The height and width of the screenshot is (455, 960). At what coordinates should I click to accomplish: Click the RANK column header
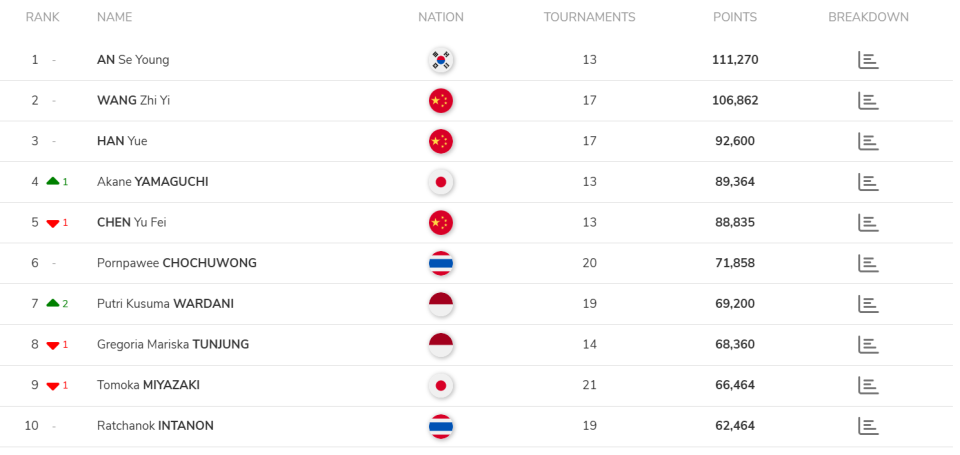[x=42, y=17]
